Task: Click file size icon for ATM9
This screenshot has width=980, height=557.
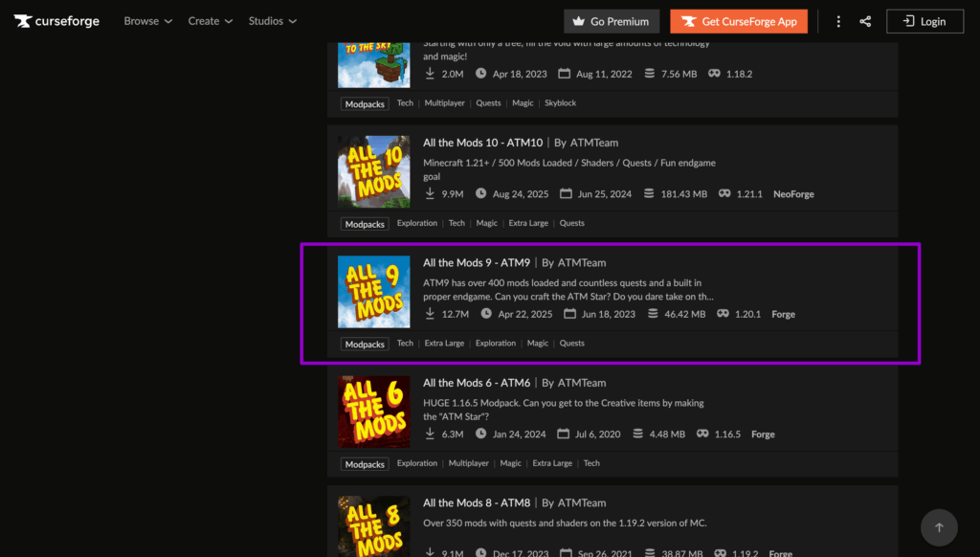Action: 653,313
